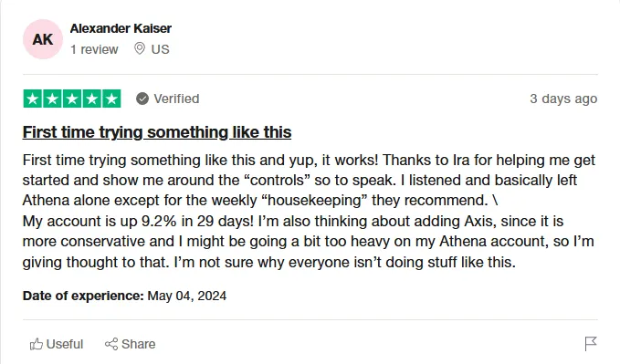Click the AK avatar circle

43,39
